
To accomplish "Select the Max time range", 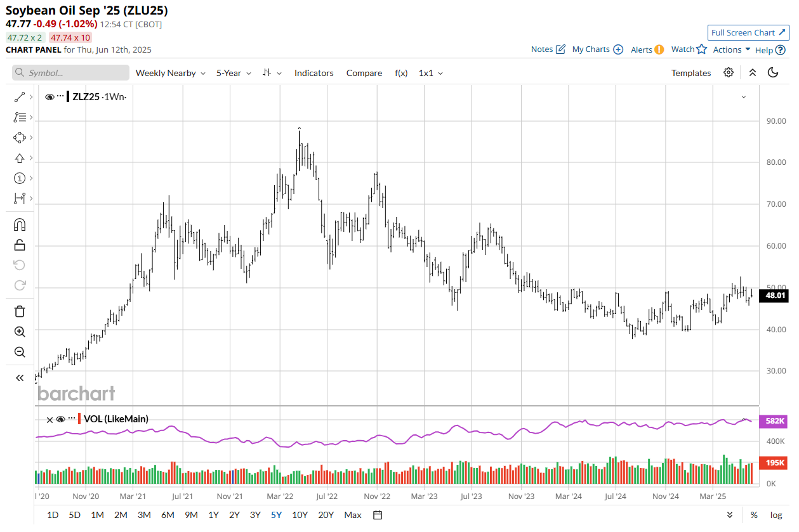I will (x=353, y=515).
